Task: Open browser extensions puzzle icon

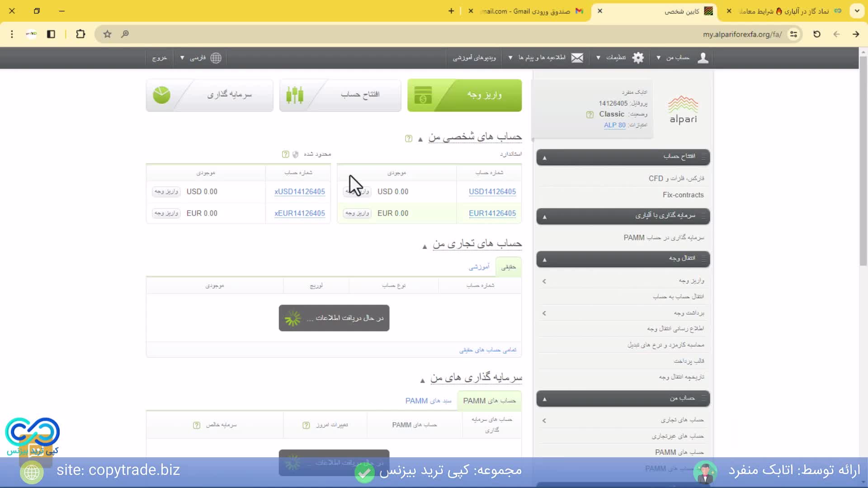Action: (80, 34)
